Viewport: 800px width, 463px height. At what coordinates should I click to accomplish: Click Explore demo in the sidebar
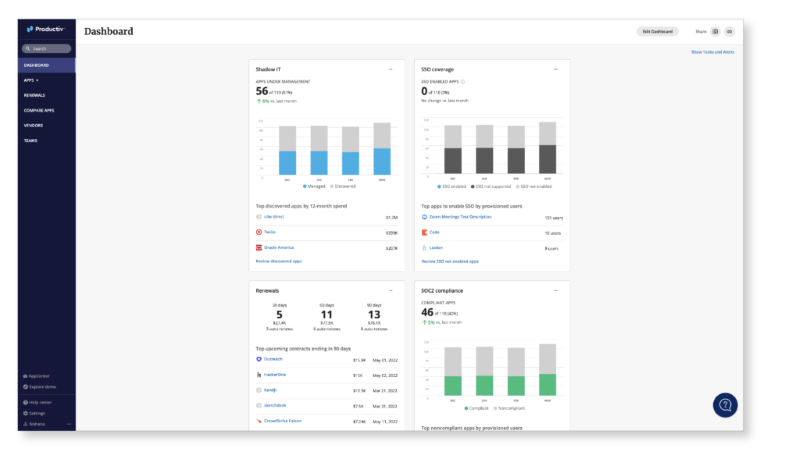(42, 387)
